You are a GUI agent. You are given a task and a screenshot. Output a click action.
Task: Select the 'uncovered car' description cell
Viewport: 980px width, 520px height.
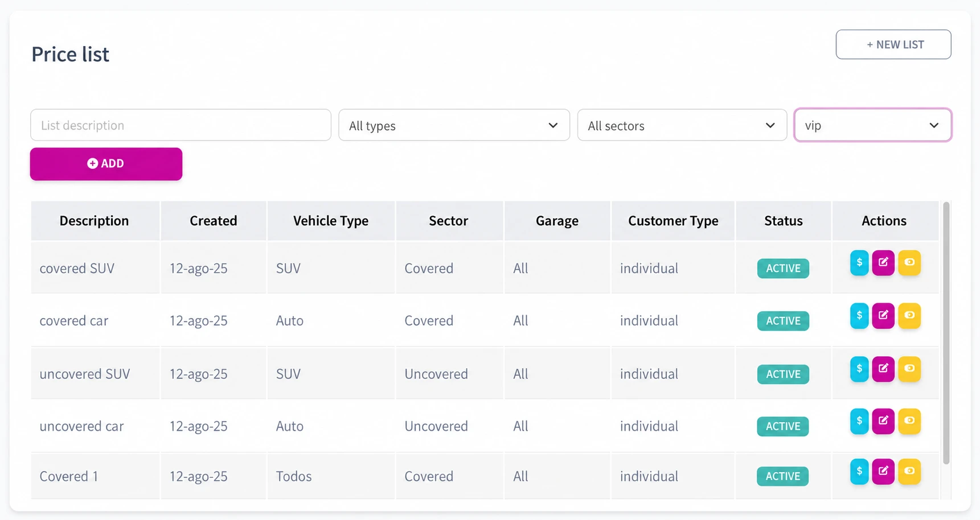click(x=95, y=426)
